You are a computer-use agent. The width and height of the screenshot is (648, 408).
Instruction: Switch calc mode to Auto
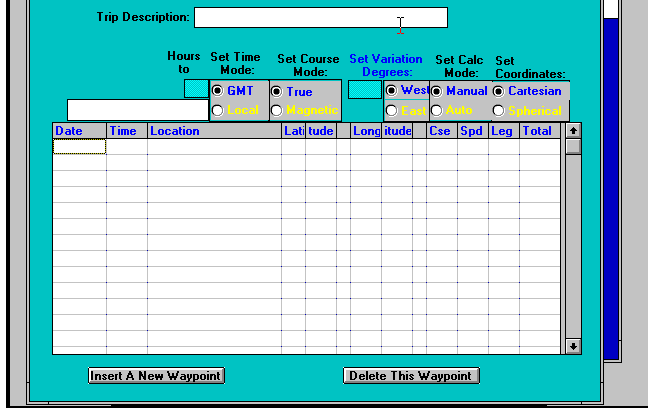pos(437,110)
